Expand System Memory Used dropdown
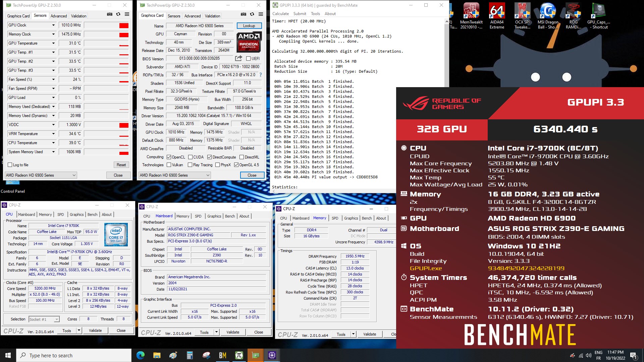Screen dimensions: 644x362 (x=53, y=152)
